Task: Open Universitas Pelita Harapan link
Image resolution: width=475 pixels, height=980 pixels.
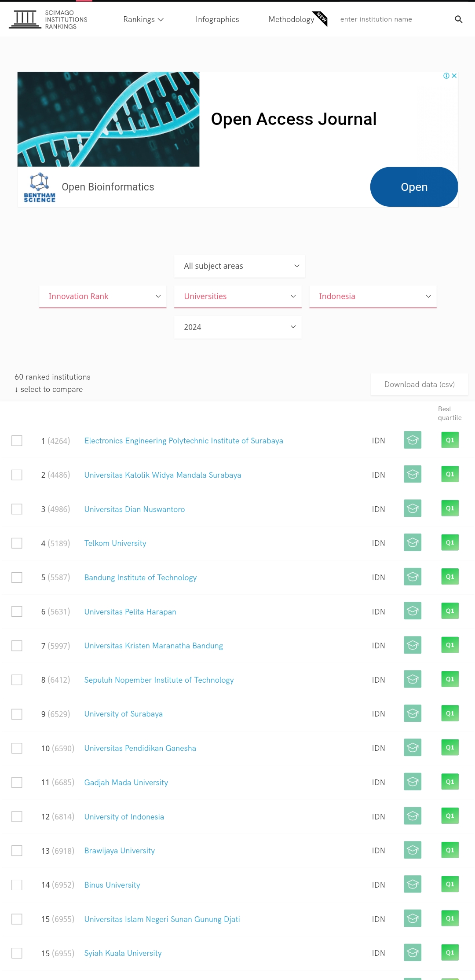Action: [130, 612]
